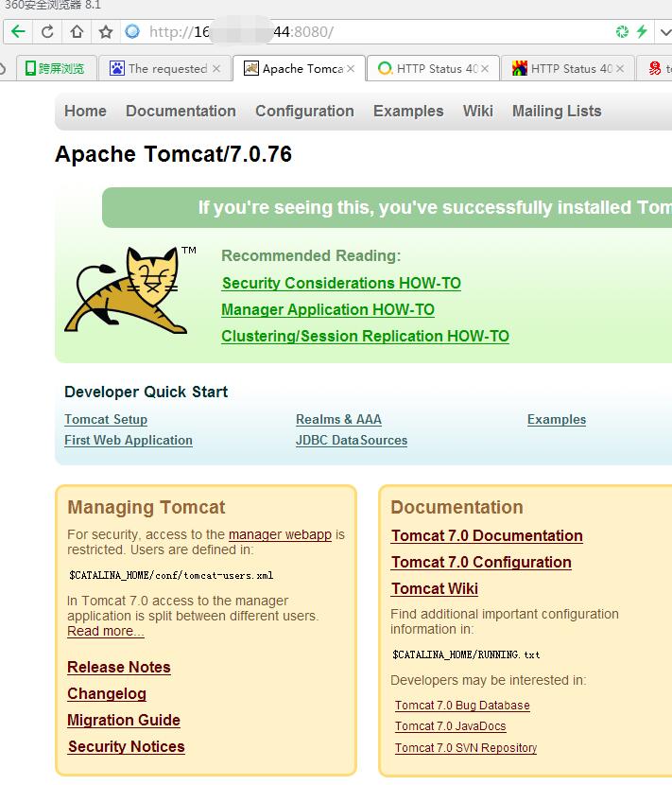Click Read more... link
The width and height of the screenshot is (672, 785).
click(x=106, y=631)
